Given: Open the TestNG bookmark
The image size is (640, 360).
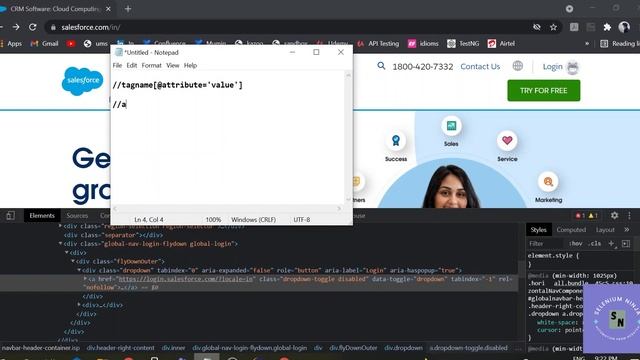Looking at the screenshot, I should [463, 44].
